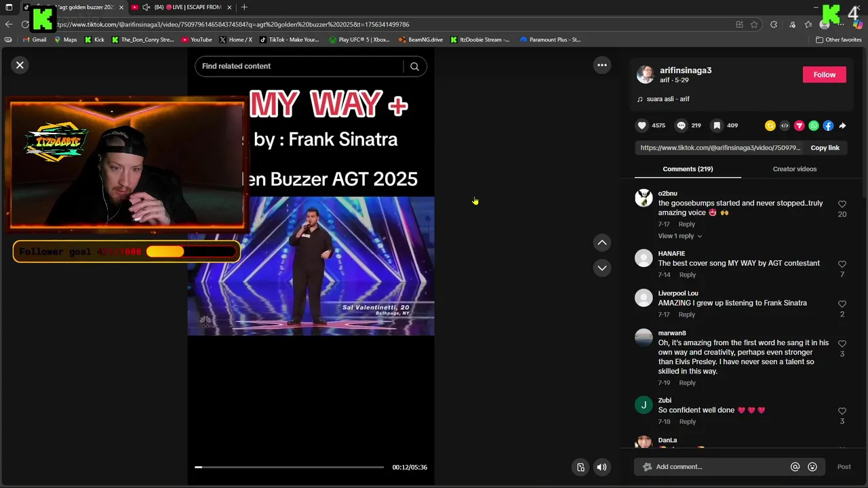Click the Post comment button

click(844, 466)
